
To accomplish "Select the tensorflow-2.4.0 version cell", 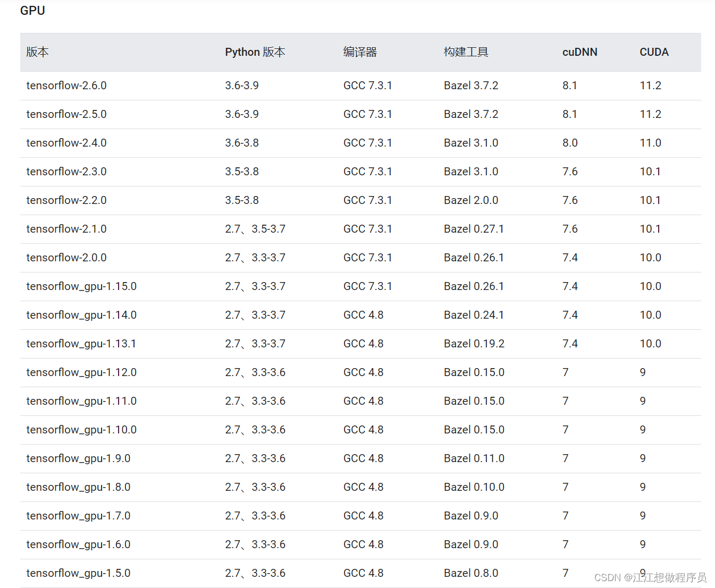I will coord(66,143).
